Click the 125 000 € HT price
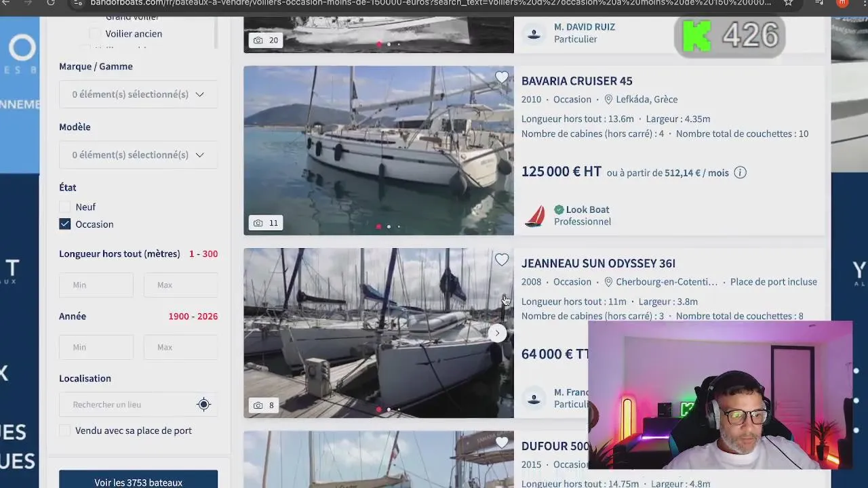Screen dimensions: 868x488 [561, 171]
